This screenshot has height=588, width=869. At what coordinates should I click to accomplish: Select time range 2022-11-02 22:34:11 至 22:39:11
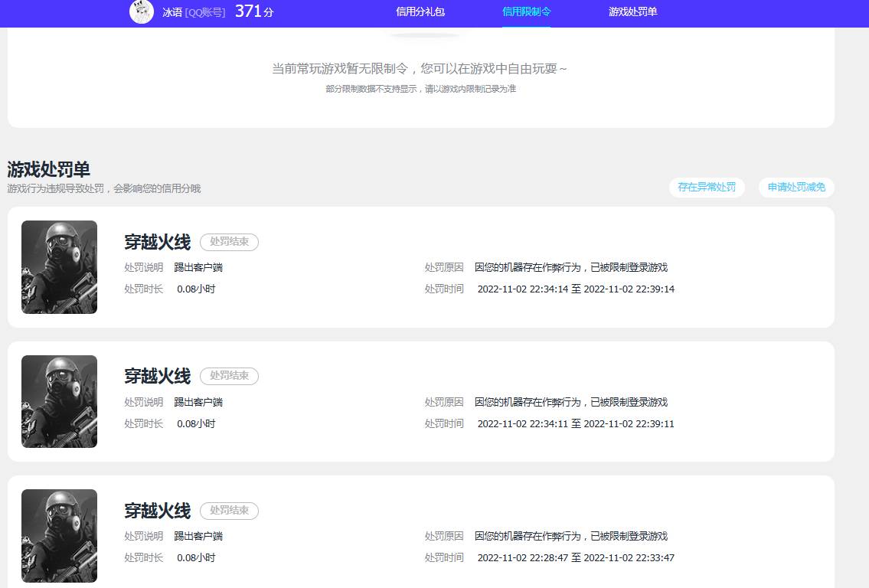[x=576, y=424]
